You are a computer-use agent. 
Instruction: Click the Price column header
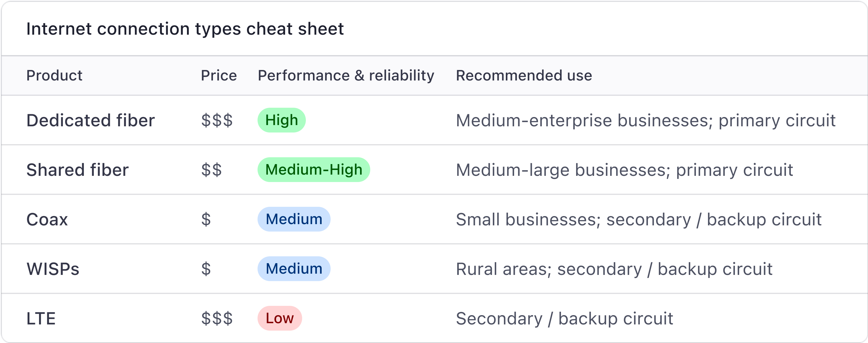[x=219, y=76]
